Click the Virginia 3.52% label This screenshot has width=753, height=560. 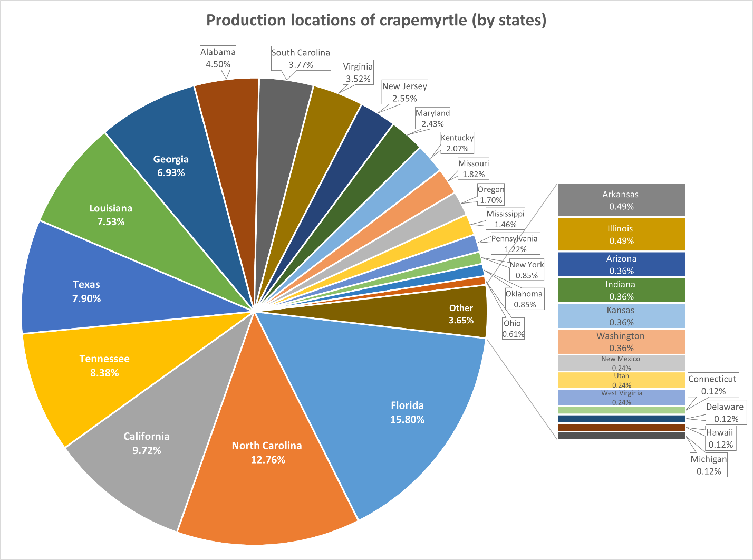coord(358,73)
